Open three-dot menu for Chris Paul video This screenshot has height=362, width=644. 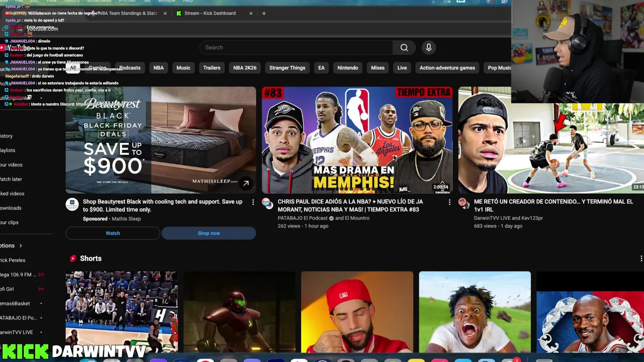point(449,202)
